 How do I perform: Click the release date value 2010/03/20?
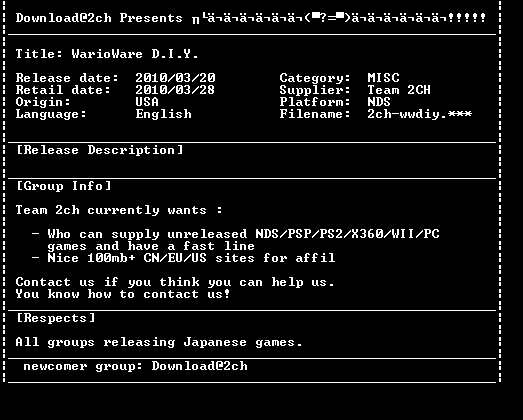175,78
